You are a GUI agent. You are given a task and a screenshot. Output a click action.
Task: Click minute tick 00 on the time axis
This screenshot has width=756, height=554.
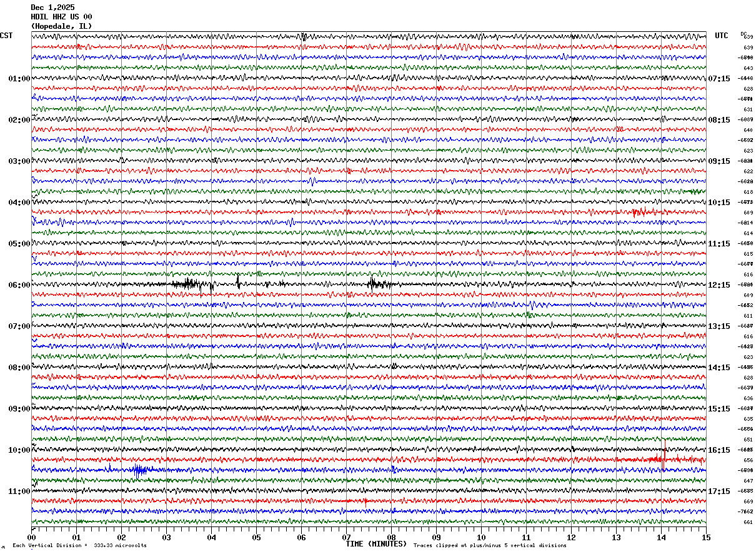tap(32, 536)
